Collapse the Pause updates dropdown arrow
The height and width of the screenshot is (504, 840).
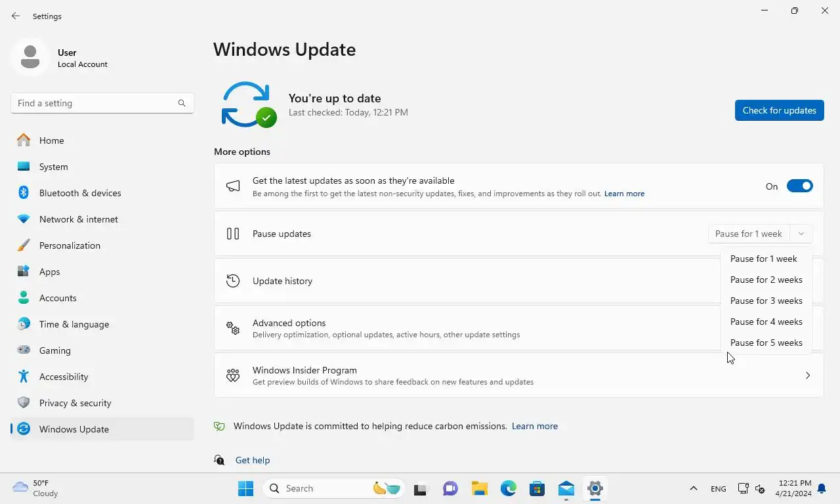(x=801, y=234)
